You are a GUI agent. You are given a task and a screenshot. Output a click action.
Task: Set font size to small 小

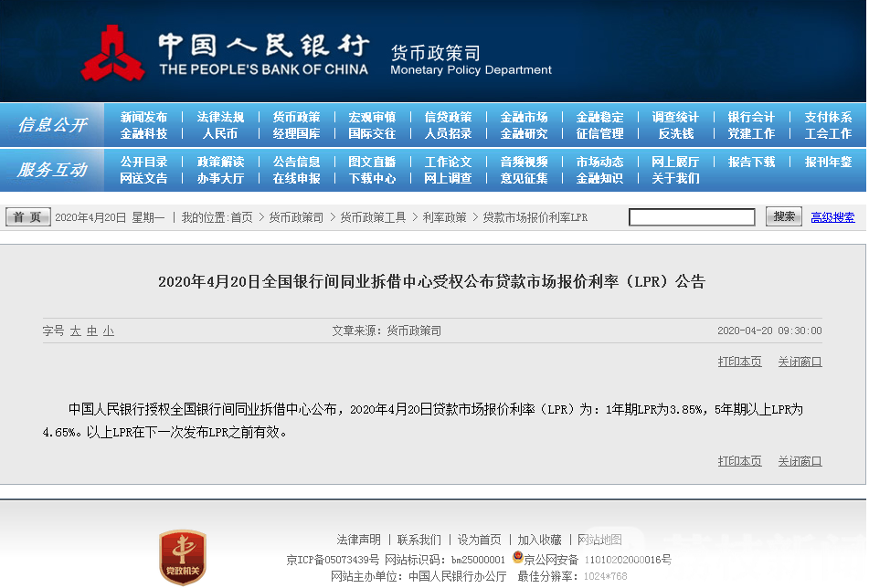tap(109, 331)
